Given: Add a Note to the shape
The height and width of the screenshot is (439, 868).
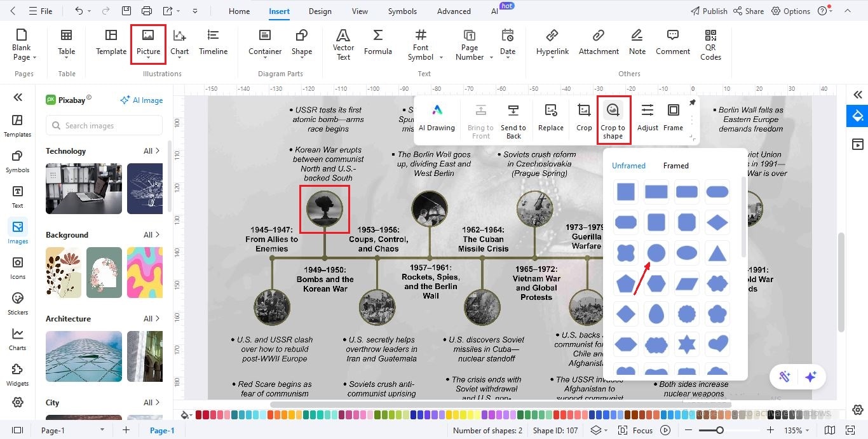Looking at the screenshot, I should point(637,43).
